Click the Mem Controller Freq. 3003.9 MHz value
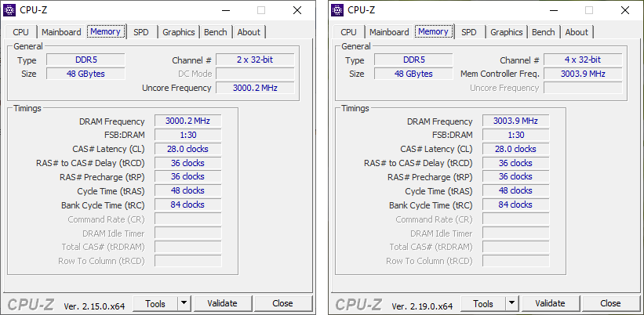Image resolution: width=644 pixels, height=315 pixels. click(x=583, y=74)
